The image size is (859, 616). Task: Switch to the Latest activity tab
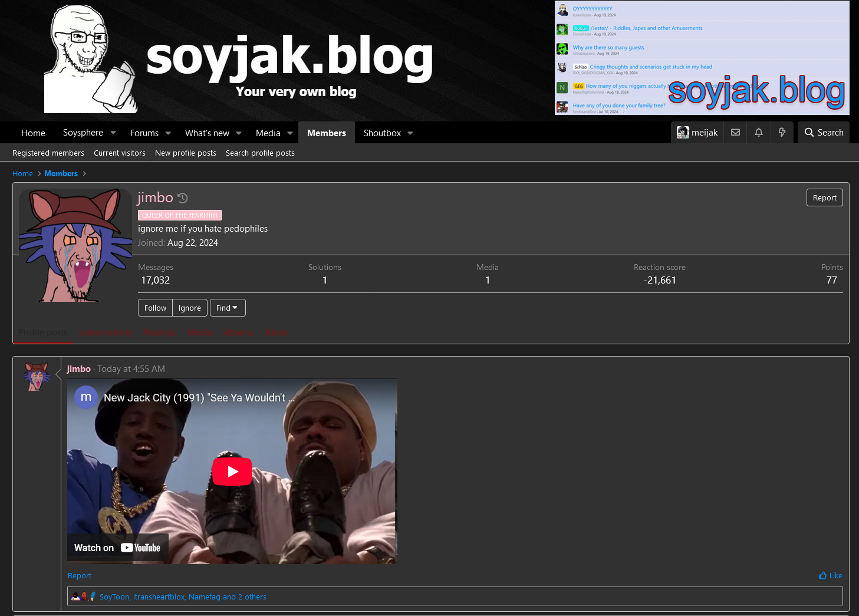106,332
